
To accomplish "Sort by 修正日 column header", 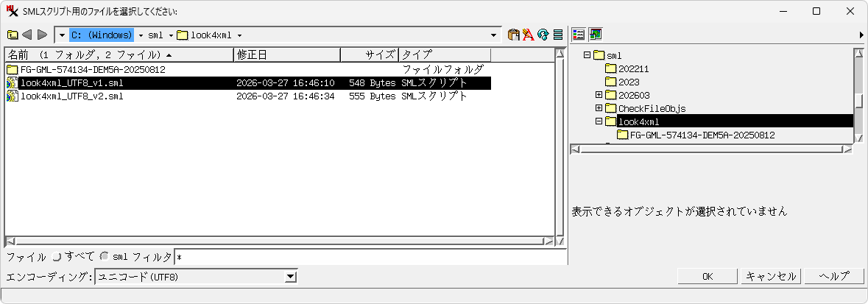I will [x=287, y=55].
